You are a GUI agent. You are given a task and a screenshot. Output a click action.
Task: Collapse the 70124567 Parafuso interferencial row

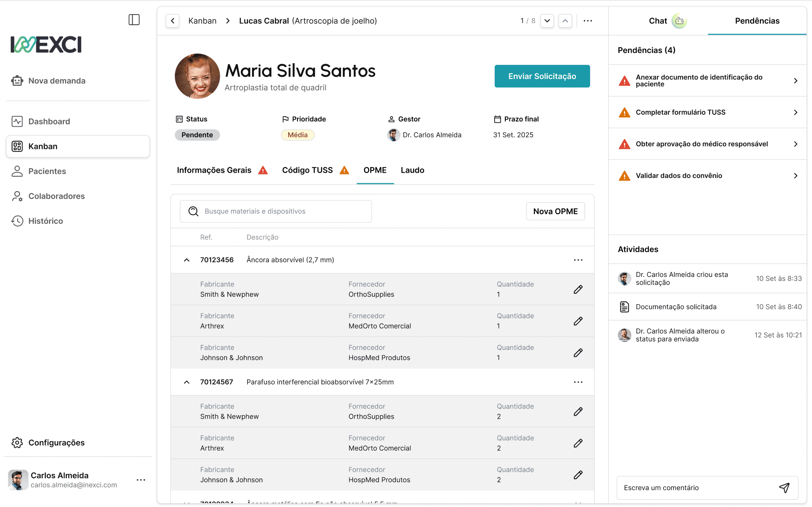pyautogui.click(x=187, y=382)
